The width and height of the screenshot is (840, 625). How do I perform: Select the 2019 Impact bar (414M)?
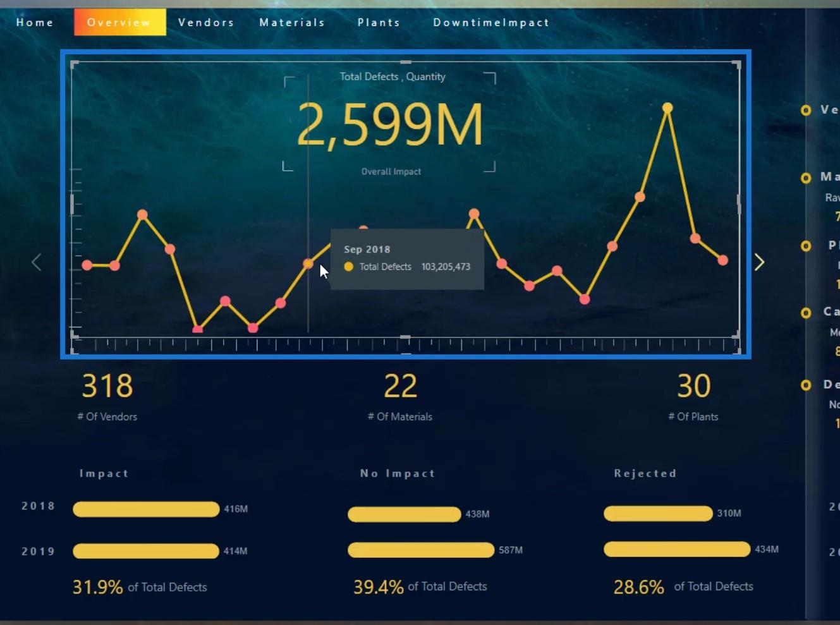(x=146, y=551)
